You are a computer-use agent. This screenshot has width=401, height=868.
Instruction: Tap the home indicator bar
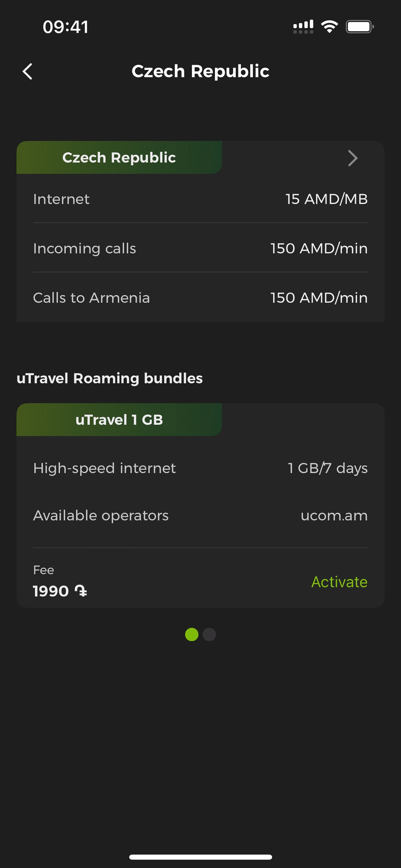point(201,857)
